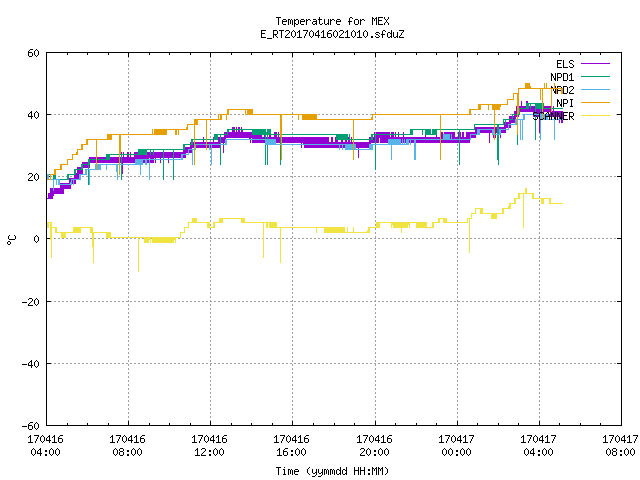The height and width of the screenshot is (480, 640).
Task: Click the yellow SCANNER legend line sample
Action: click(595, 116)
